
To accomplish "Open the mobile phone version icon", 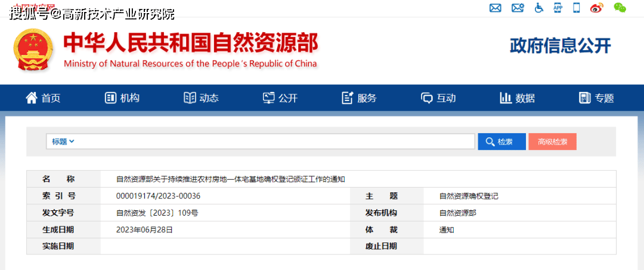I will point(577,8).
